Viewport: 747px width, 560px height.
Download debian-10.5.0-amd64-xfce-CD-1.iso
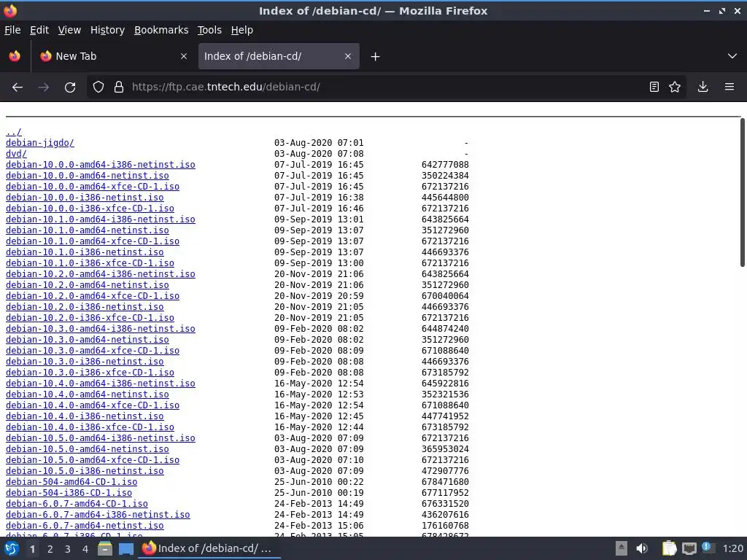[93, 461]
